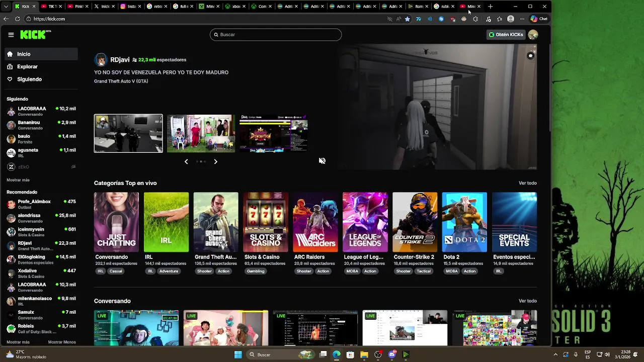Click the MOBA tag under League of Legends
Image resolution: width=644 pixels, height=362 pixels.
pos(351,271)
